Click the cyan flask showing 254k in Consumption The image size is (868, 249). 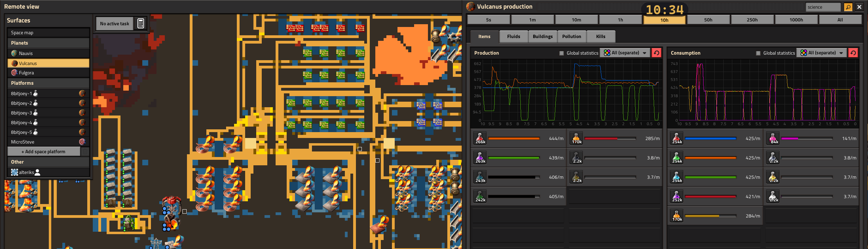677,177
